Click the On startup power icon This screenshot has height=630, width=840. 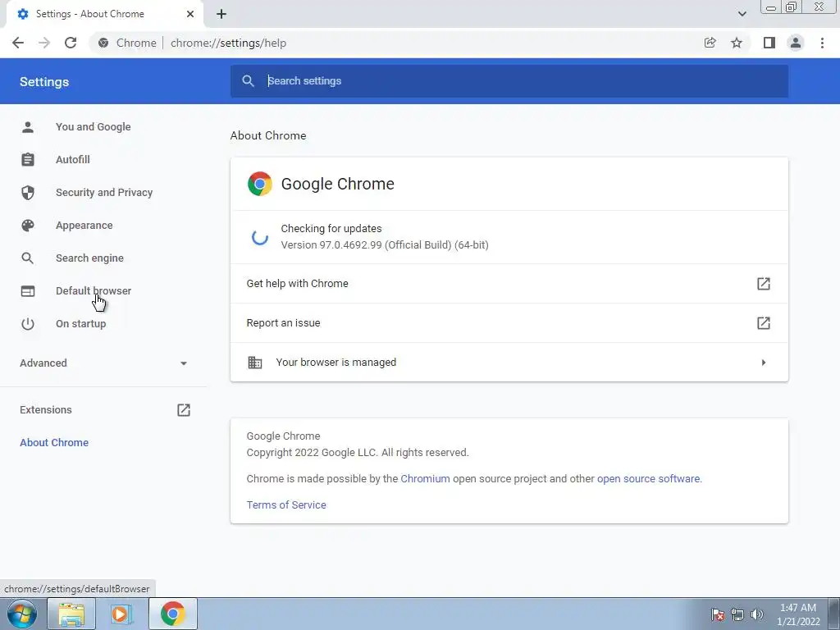[x=28, y=323]
